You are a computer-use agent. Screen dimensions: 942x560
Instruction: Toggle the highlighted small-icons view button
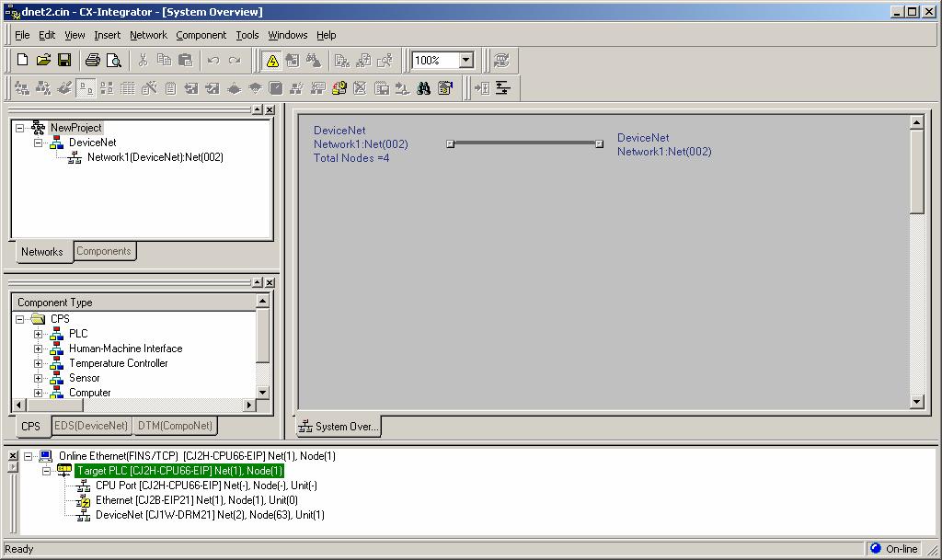pyautogui.click(x=86, y=89)
